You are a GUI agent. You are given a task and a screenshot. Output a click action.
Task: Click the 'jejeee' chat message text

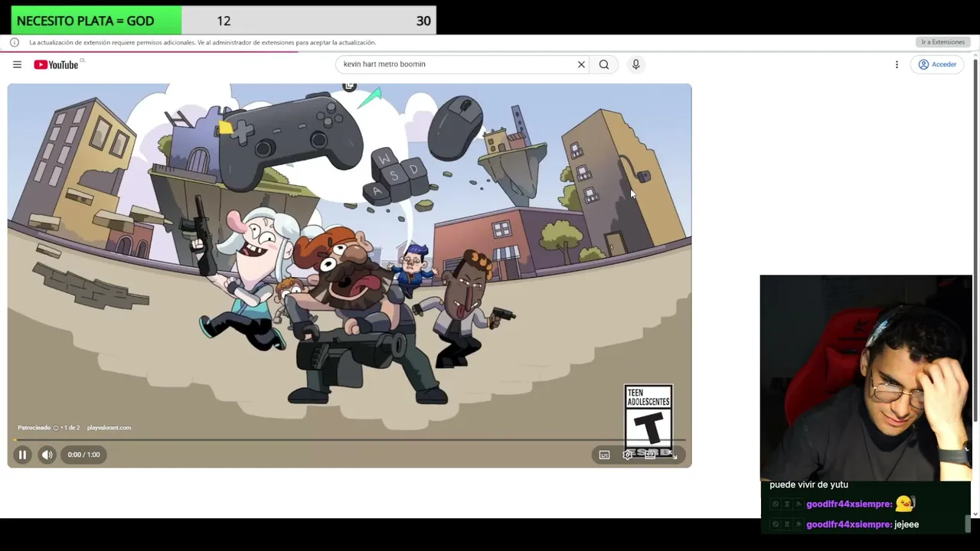pyautogui.click(x=906, y=524)
